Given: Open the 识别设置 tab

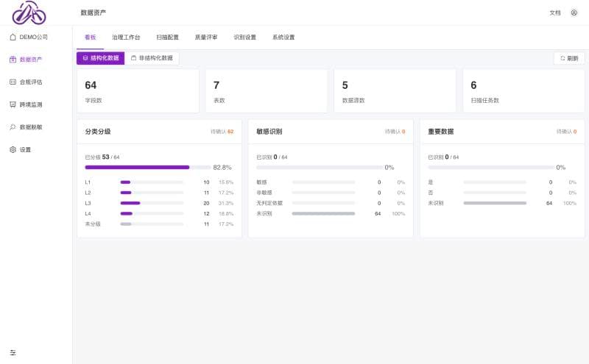Looking at the screenshot, I should pyautogui.click(x=245, y=38).
